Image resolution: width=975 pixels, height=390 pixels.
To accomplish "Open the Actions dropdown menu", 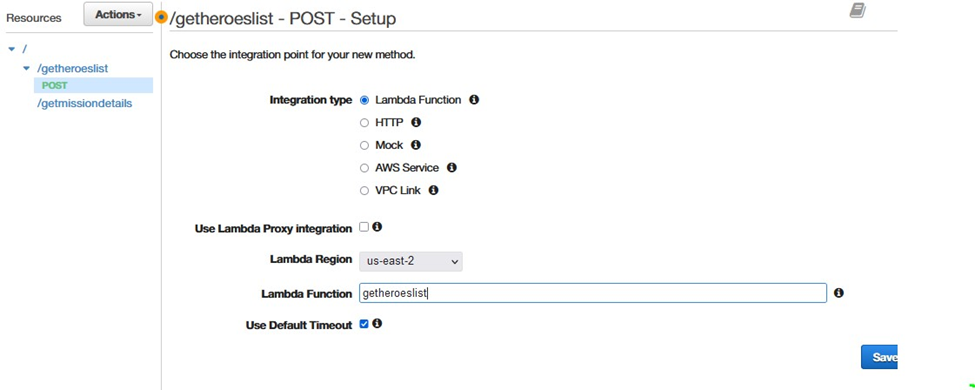I will (118, 14).
